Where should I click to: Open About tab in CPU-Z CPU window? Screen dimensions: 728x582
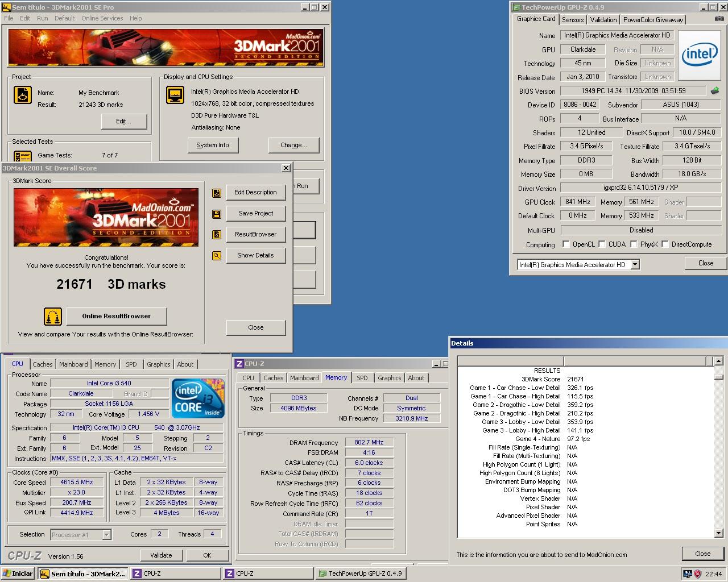tap(185, 364)
